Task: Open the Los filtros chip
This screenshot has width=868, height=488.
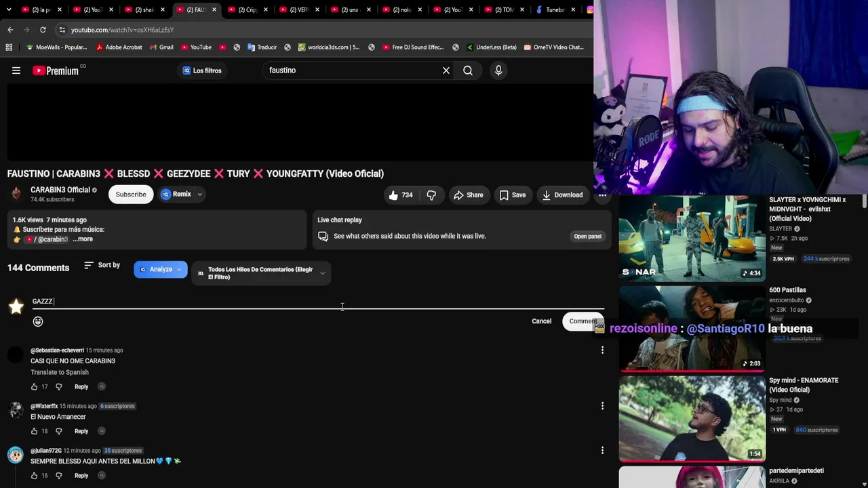Action: point(202,70)
